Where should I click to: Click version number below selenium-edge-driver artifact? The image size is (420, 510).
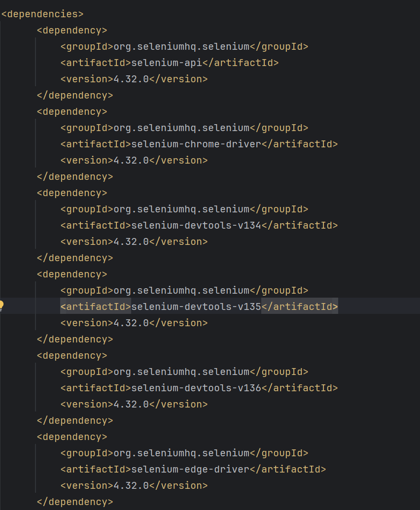pos(131,485)
